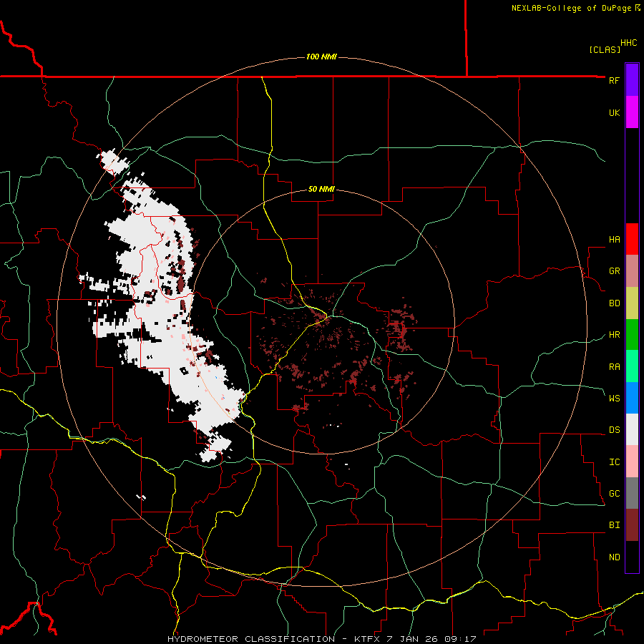Image resolution: width=644 pixels, height=644 pixels.
Task: Click the RA light green swatch
Action: pos(632,366)
